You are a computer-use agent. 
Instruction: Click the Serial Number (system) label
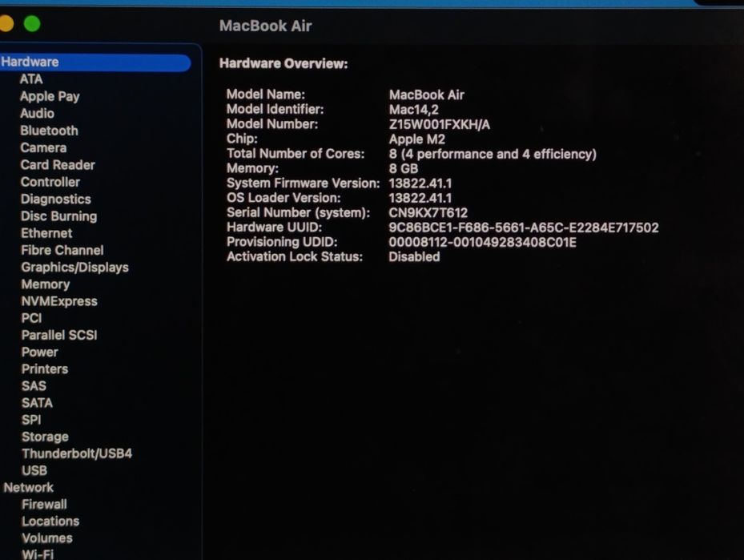click(299, 212)
